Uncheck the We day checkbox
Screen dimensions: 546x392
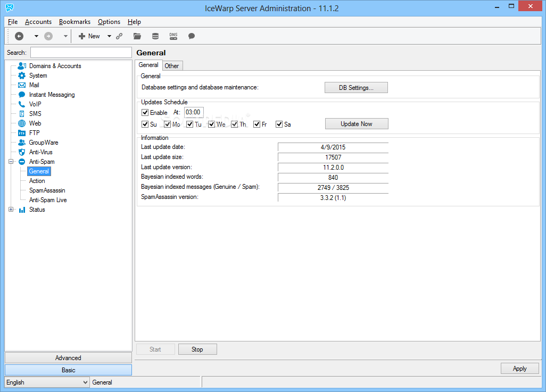coord(212,124)
